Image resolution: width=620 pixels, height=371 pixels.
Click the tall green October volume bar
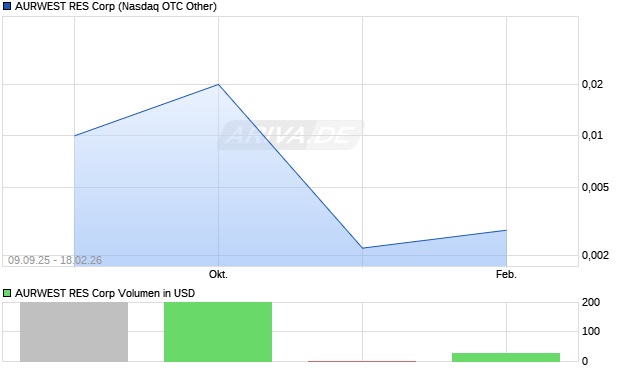[218, 332]
